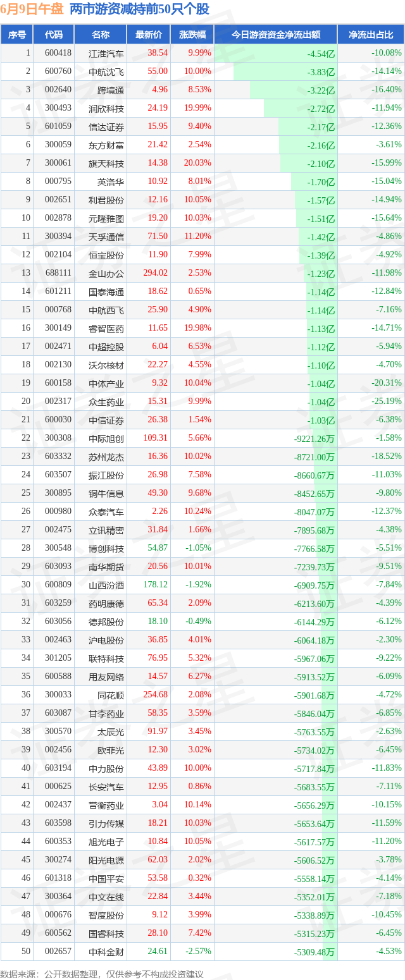Select 营衡药业 price 3.04
The width and height of the screenshot is (405, 980).
click(159, 805)
